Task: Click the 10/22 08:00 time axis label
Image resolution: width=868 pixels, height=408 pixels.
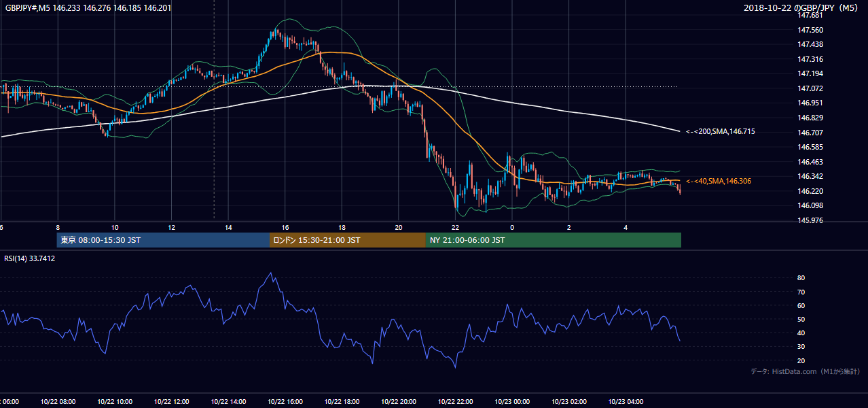Action: click(x=58, y=402)
